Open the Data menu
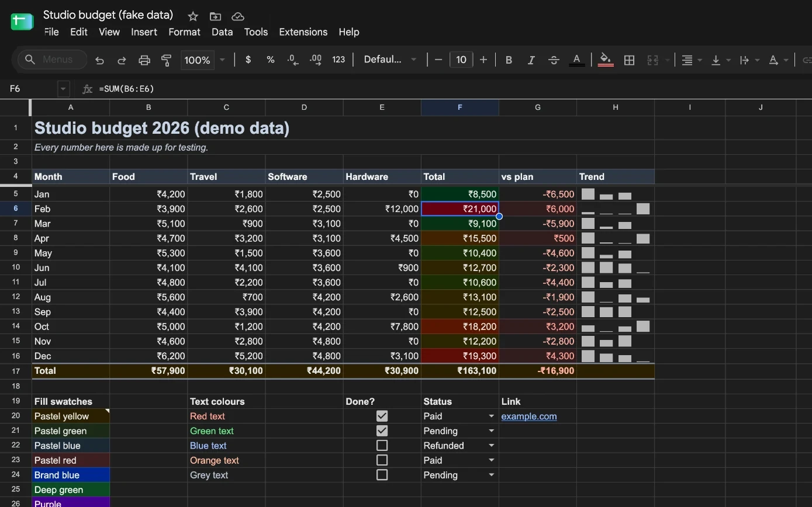812x507 pixels. (x=222, y=32)
